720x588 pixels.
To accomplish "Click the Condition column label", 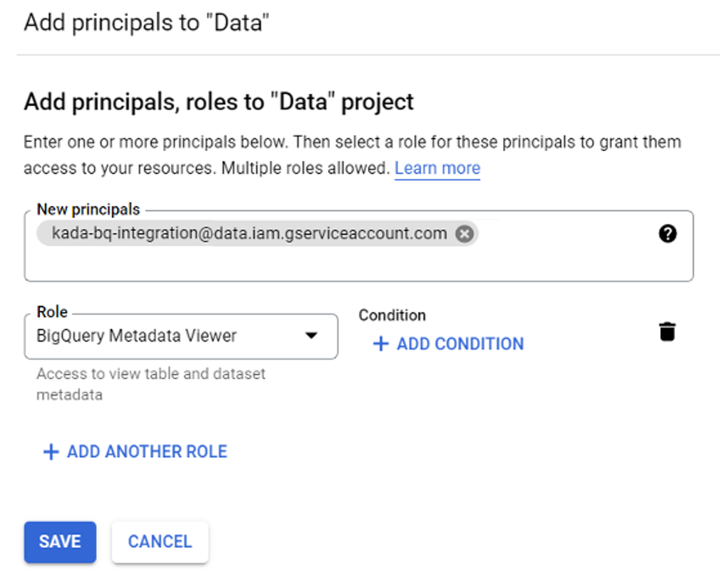I will [x=392, y=315].
